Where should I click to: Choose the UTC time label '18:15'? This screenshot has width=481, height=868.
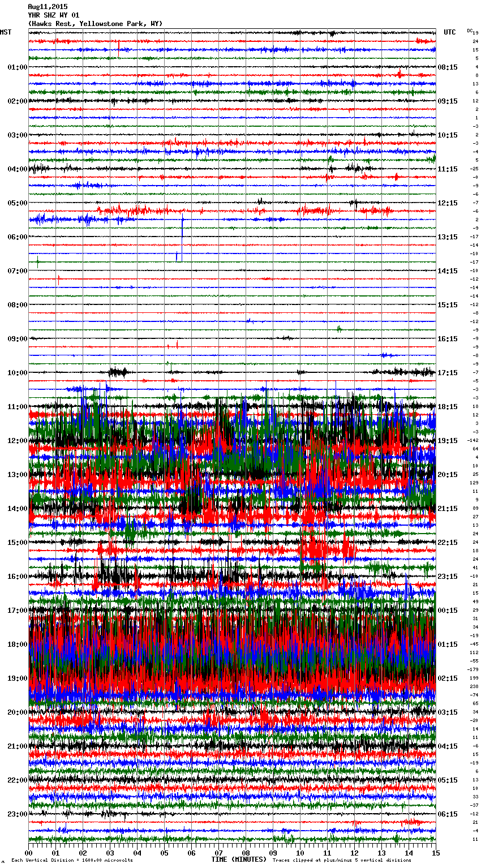[x=448, y=407]
